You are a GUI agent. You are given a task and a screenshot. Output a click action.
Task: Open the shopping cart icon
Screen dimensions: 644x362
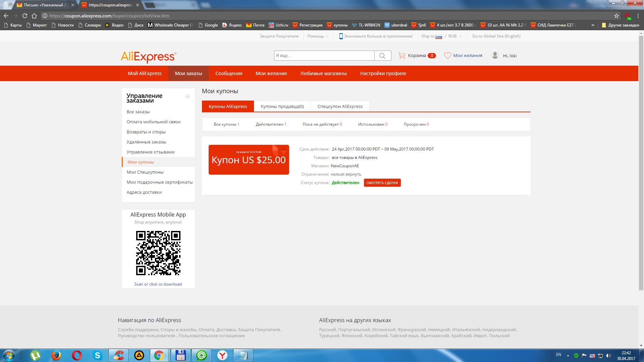pos(401,56)
